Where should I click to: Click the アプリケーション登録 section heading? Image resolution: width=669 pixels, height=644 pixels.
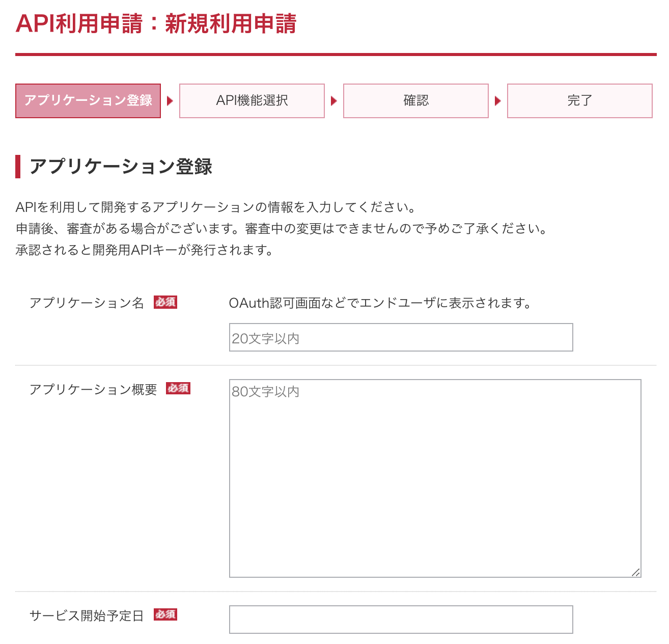[x=121, y=167]
